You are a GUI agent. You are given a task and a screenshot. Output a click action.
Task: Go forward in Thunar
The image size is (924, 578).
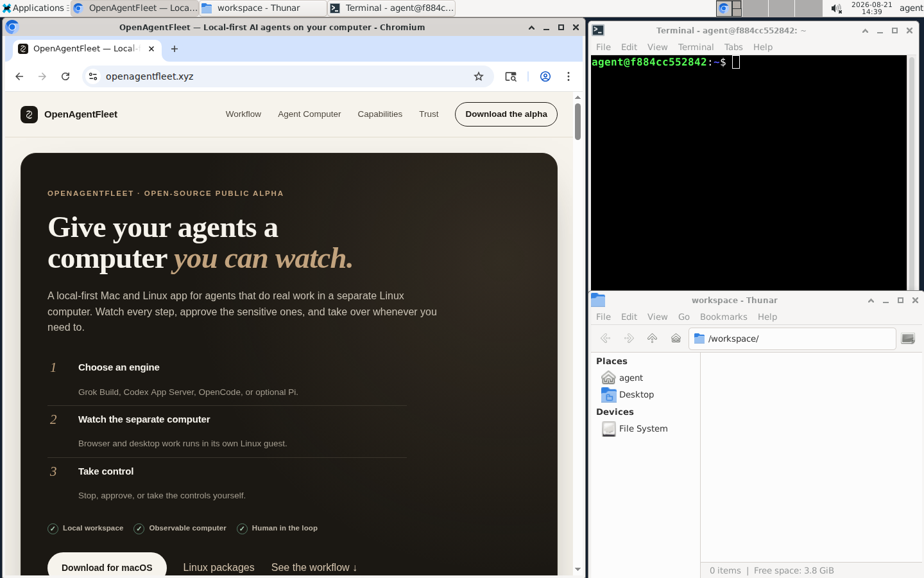(x=629, y=338)
